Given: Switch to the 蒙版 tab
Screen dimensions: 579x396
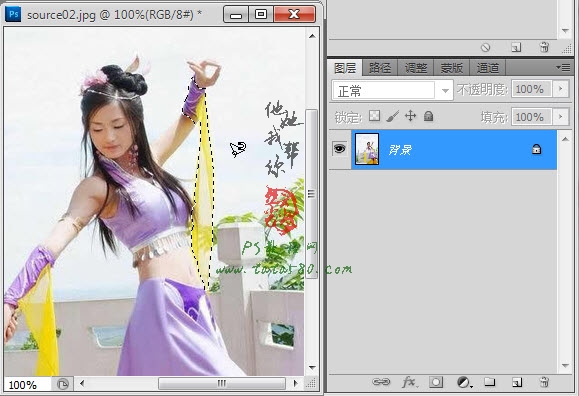Looking at the screenshot, I should [452, 68].
